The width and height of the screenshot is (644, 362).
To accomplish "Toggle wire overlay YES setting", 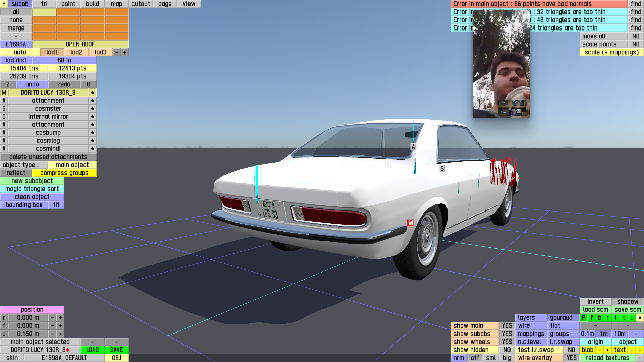I will tap(571, 358).
